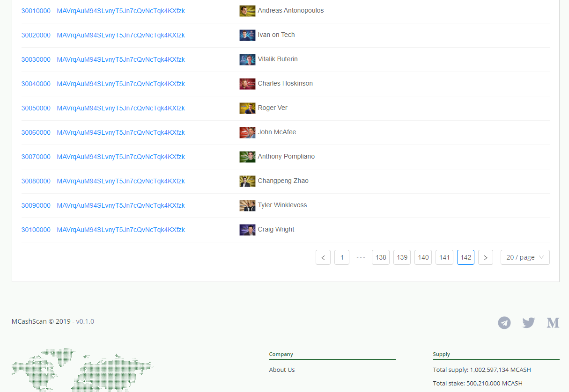Viewport: 569px width, 392px height.
Task: Click Ivan on Tech avatar thumbnail
Action: [x=247, y=35]
